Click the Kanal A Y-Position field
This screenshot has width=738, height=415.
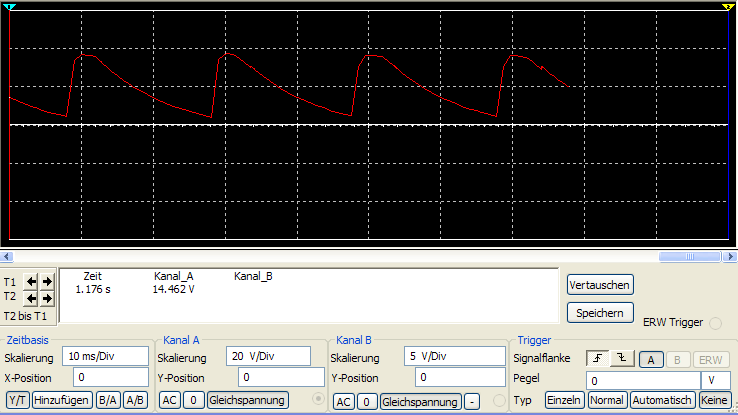tap(281, 377)
